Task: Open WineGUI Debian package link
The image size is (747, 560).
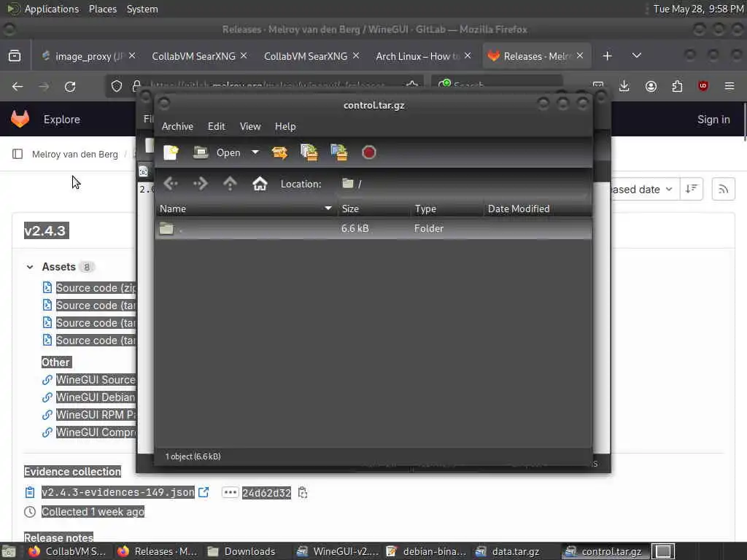Action: pyautogui.click(x=96, y=397)
